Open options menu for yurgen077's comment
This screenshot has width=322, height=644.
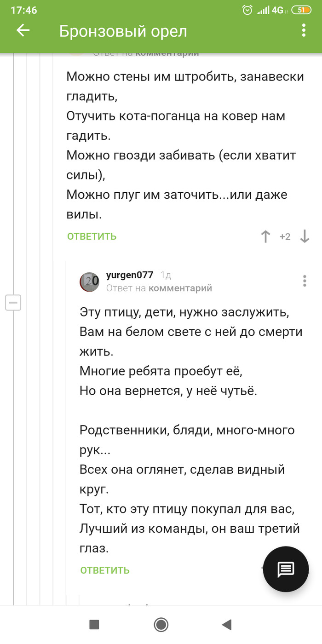(305, 281)
